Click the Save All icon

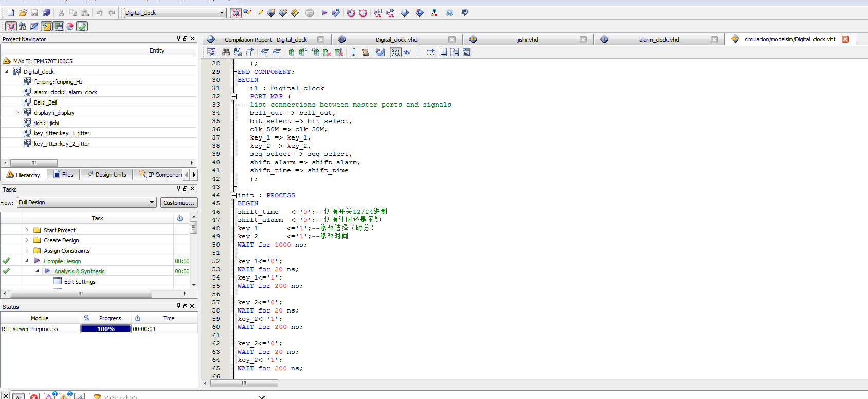[x=46, y=13]
